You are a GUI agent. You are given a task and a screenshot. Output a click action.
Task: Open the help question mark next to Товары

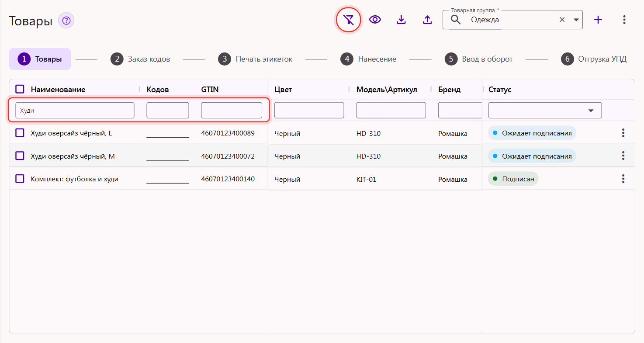click(66, 21)
